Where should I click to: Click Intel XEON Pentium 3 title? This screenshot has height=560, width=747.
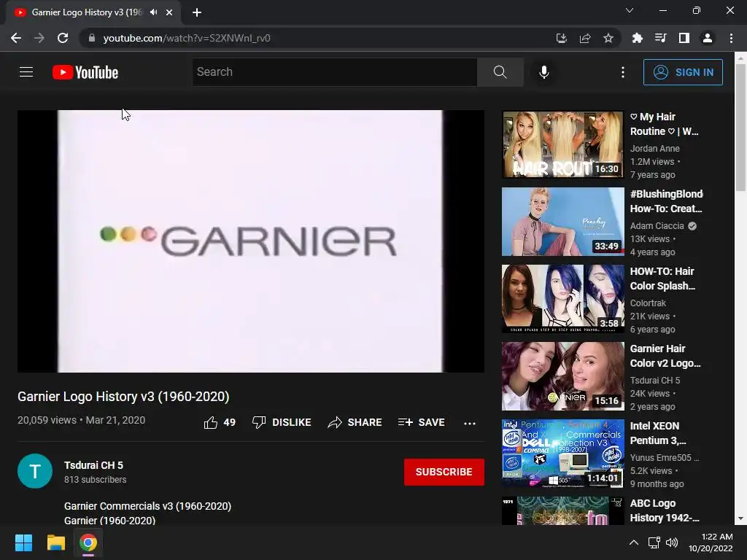pos(659,433)
